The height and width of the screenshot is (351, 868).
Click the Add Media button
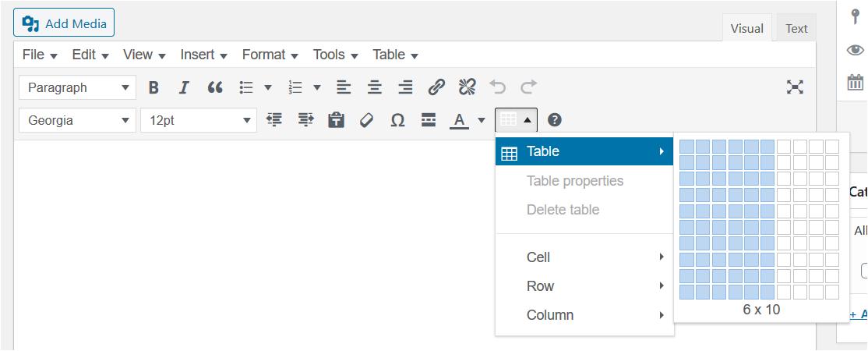pyautogui.click(x=64, y=23)
